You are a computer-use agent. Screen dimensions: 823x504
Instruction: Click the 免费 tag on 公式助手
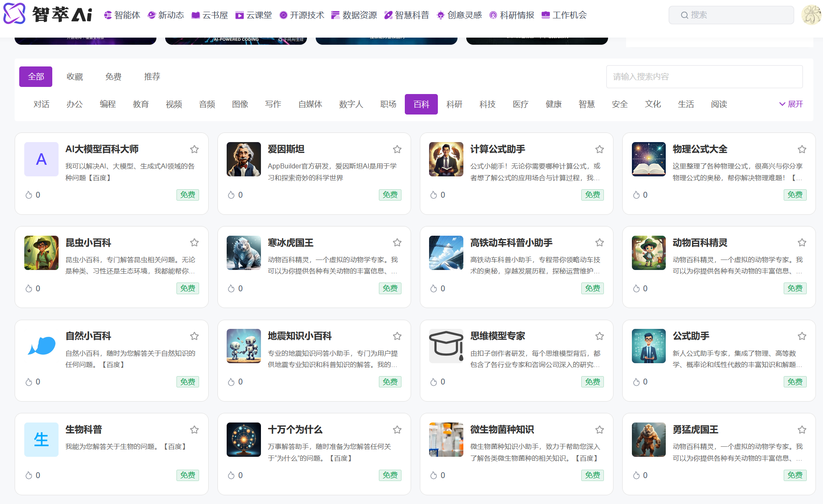pos(795,382)
